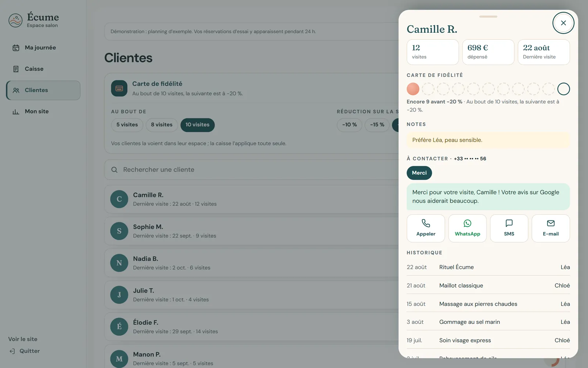Click the note Préfère Léa, peau sensible
The image size is (588, 368).
coord(488,140)
